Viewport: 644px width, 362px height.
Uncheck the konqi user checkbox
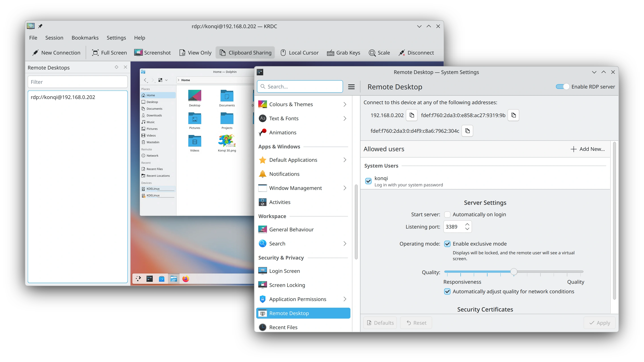point(368,181)
